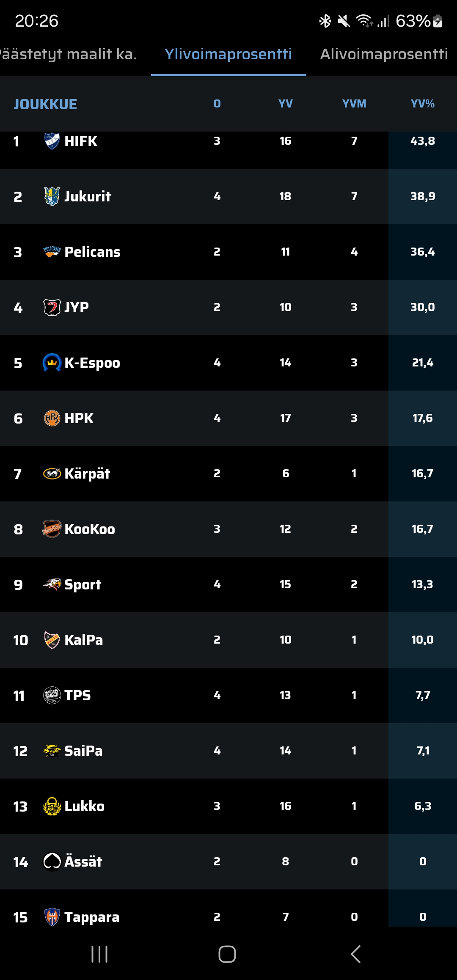Switch to Päästetyt maalit ka. tab
The height and width of the screenshot is (980, 457).
[68, 54]
